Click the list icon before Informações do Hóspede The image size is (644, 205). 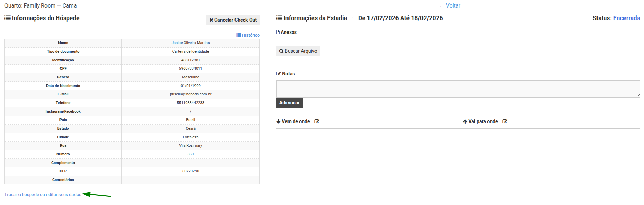coord(7,18)
